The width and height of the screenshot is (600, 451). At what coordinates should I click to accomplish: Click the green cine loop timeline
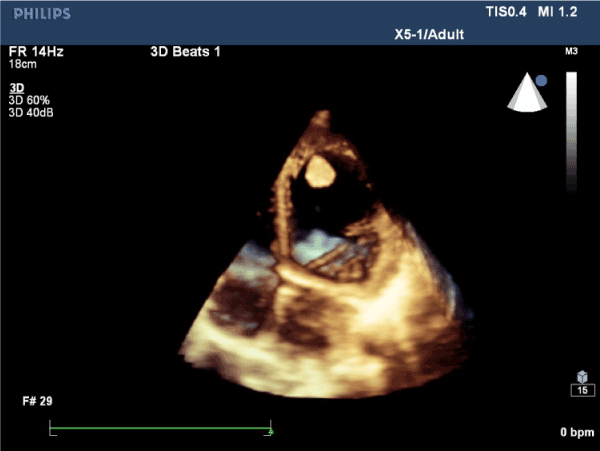(160, 430)
